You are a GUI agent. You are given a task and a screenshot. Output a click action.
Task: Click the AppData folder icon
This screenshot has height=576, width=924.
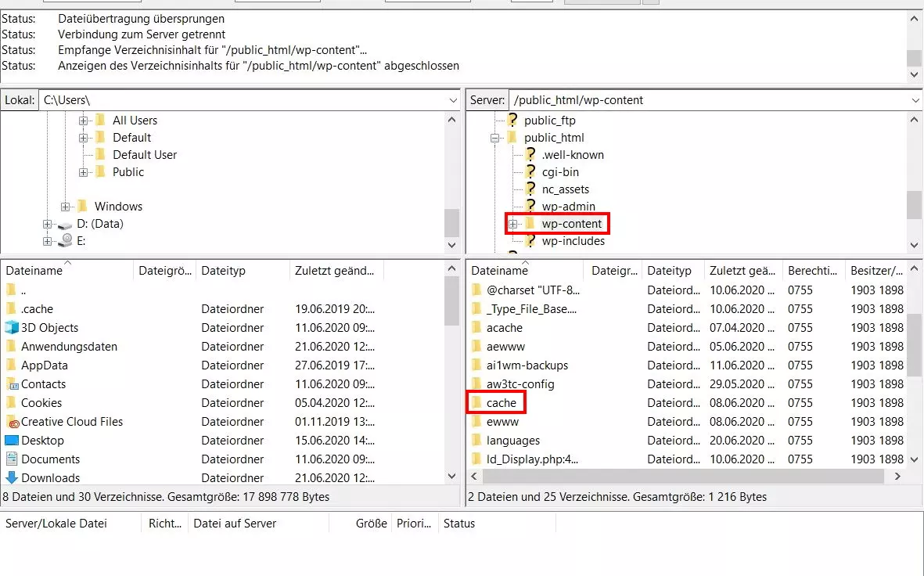11,365
